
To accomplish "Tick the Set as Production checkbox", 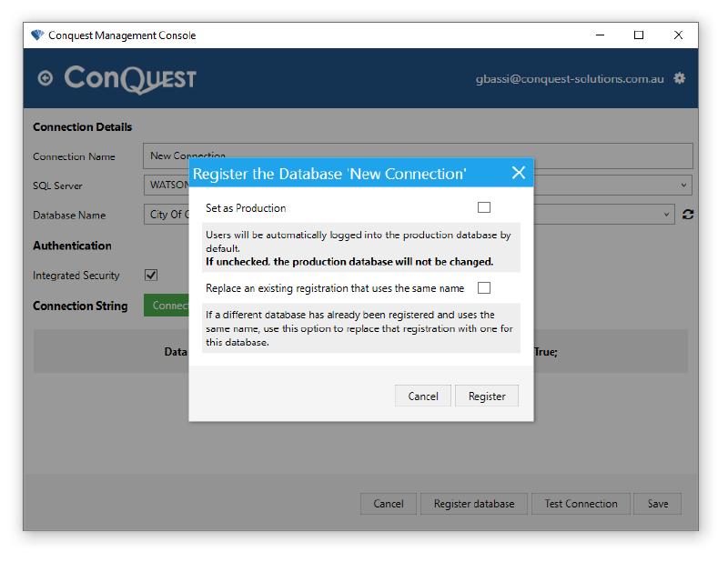I will click(x=484, y=207).
